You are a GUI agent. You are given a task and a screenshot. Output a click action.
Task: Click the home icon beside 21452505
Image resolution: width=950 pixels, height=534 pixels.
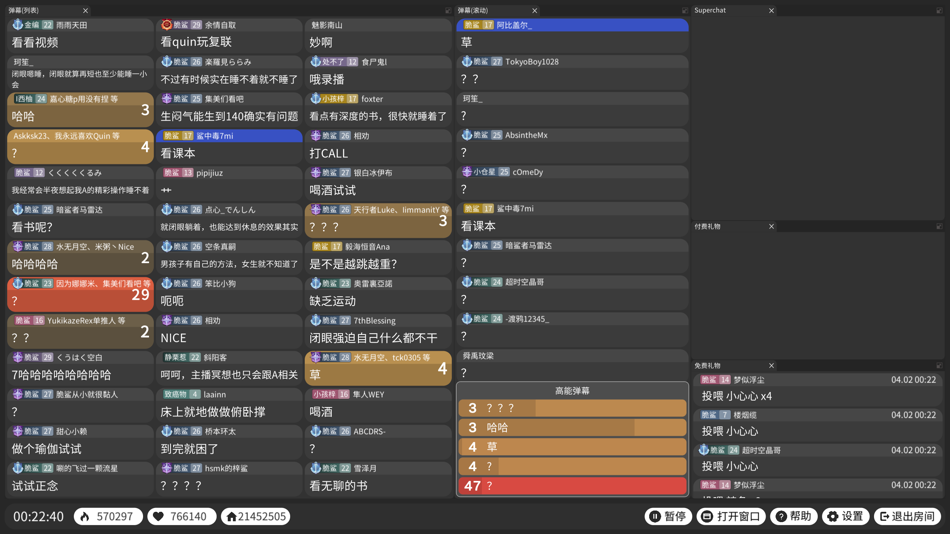(231, 516)
